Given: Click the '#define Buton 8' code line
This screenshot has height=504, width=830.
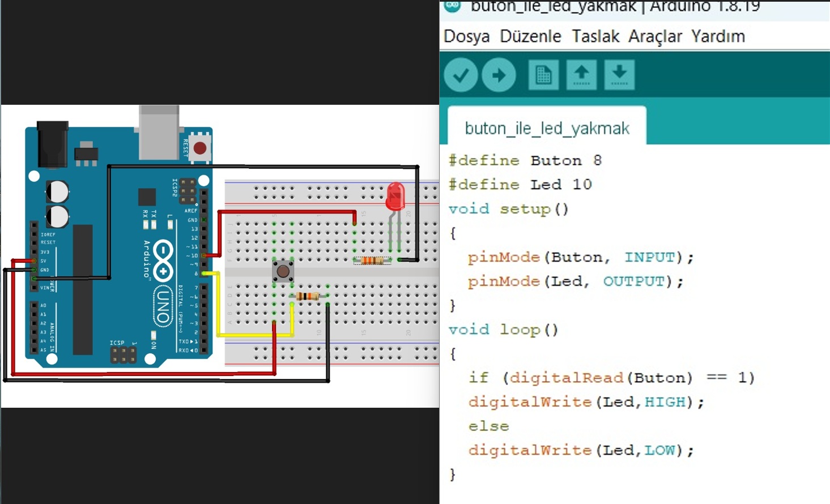Looking at the screenshot, I should tap(525, 161).
